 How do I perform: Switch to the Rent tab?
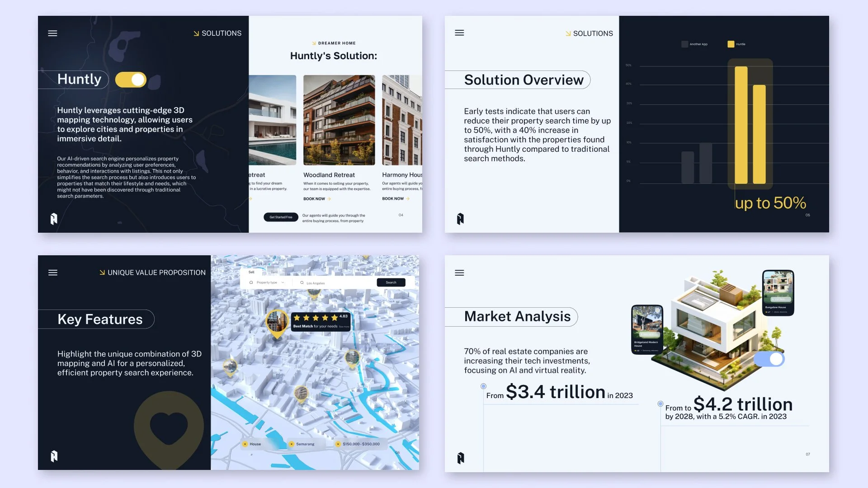tap(274, 272)
